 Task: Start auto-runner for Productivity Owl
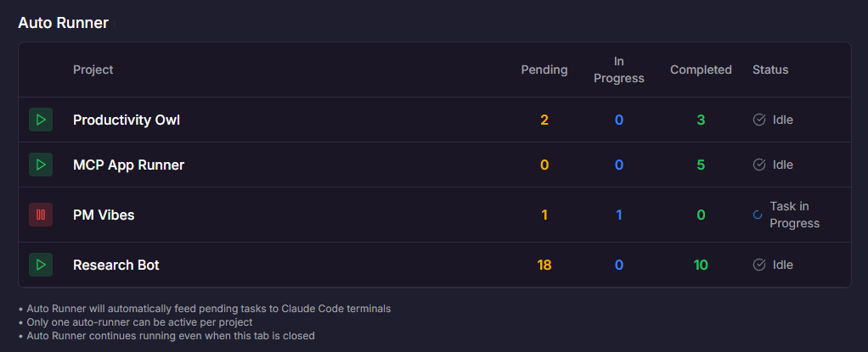pos(41,120)
